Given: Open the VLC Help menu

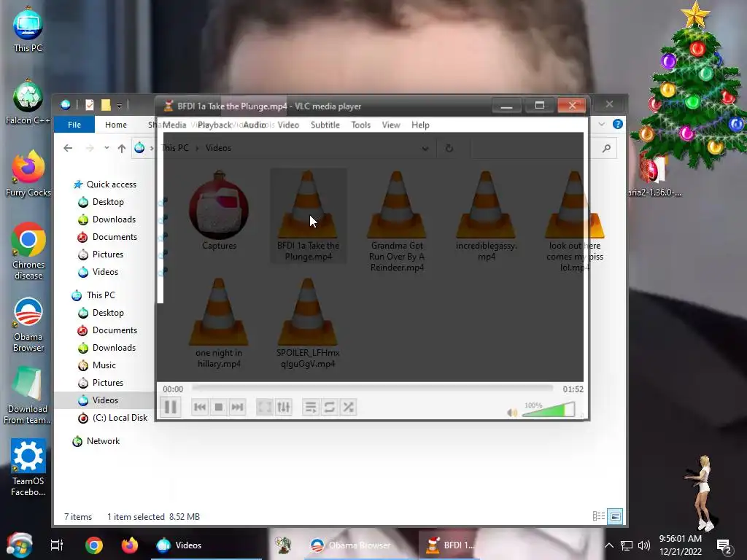Looking at the screenshot, I should coord(420,125).
